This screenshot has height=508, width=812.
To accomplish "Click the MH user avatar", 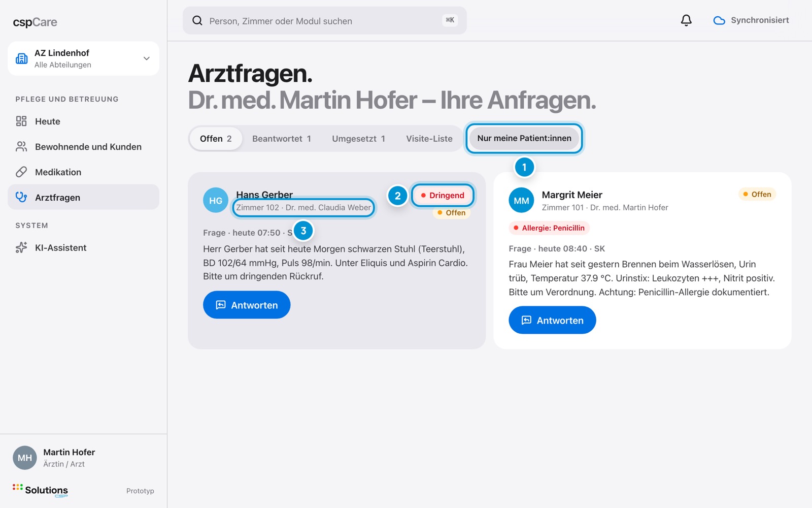I will click(25, 458).
